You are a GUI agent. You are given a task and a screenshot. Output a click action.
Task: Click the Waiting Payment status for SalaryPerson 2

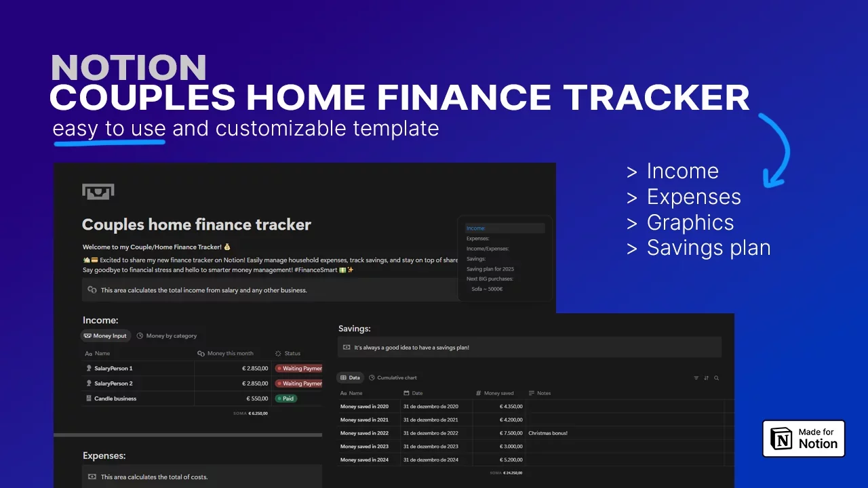coord(298,384)
